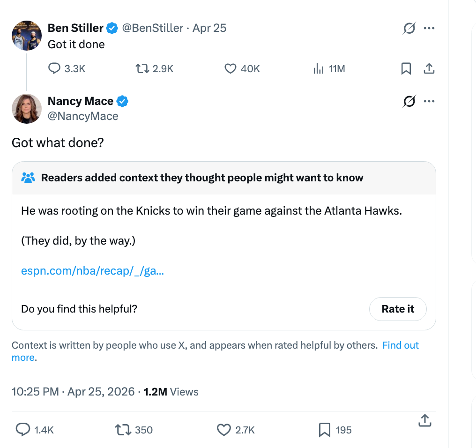Open Nancy Mace's profile picture
This screenshot has height=448, width=476.
[26, 109]
